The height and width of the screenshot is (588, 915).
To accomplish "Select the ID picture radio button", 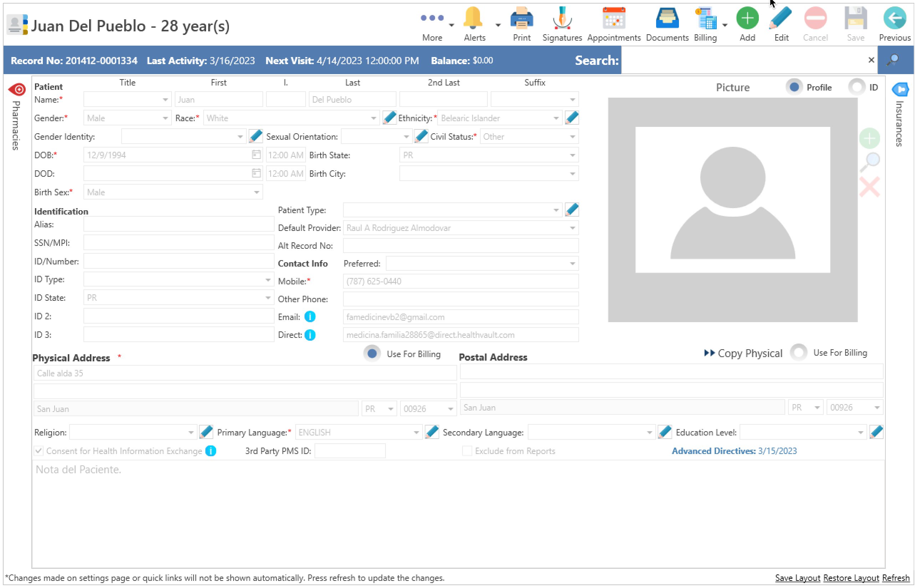I will [856, 87].
